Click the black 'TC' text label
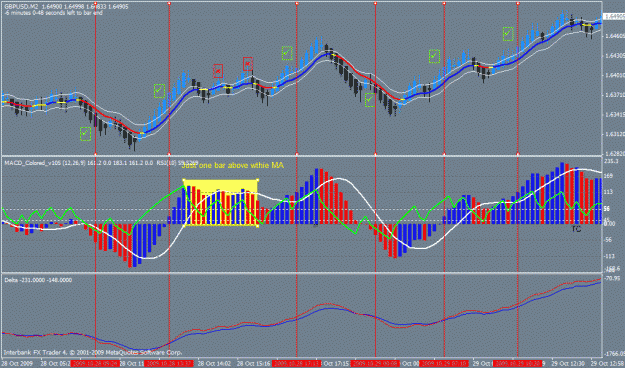625x368 pixels. tap(576, 229)
